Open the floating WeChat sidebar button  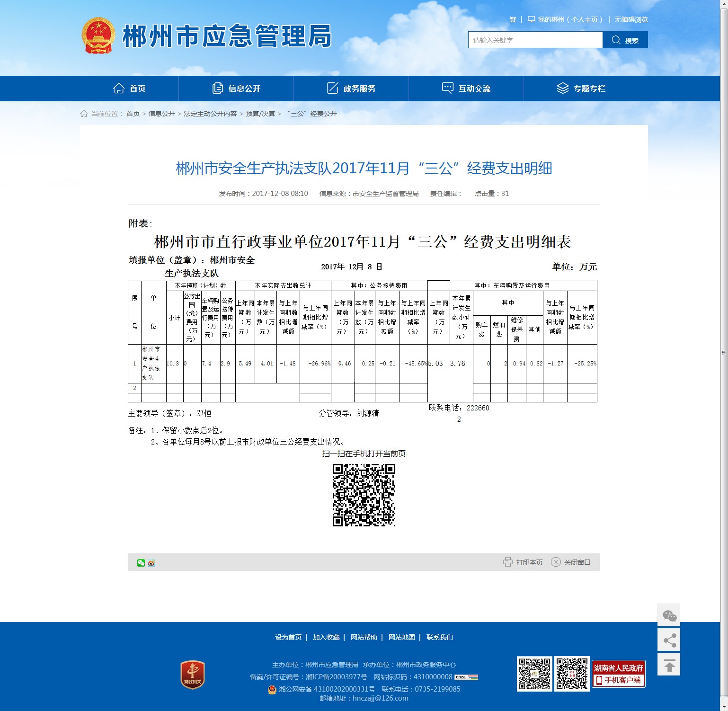coord(669,616)
